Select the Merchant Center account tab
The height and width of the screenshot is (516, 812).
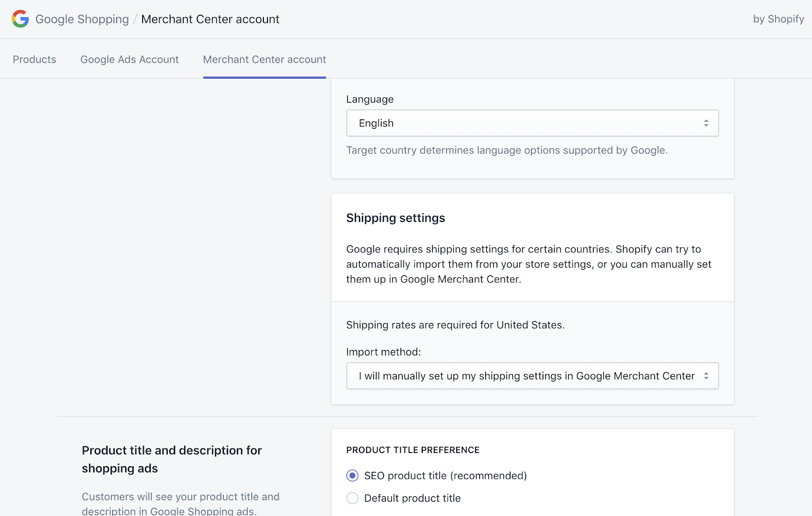[264, 59]
